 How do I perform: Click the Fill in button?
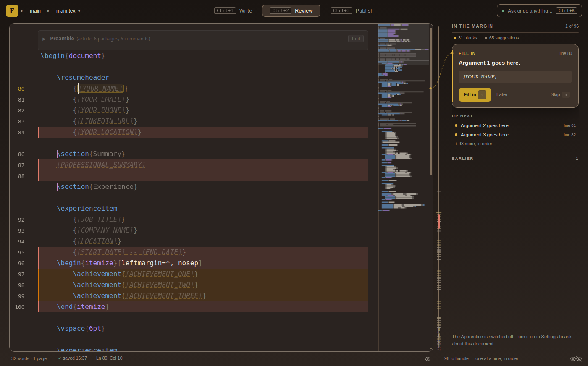pyautogui.click(x=475, y=95)
